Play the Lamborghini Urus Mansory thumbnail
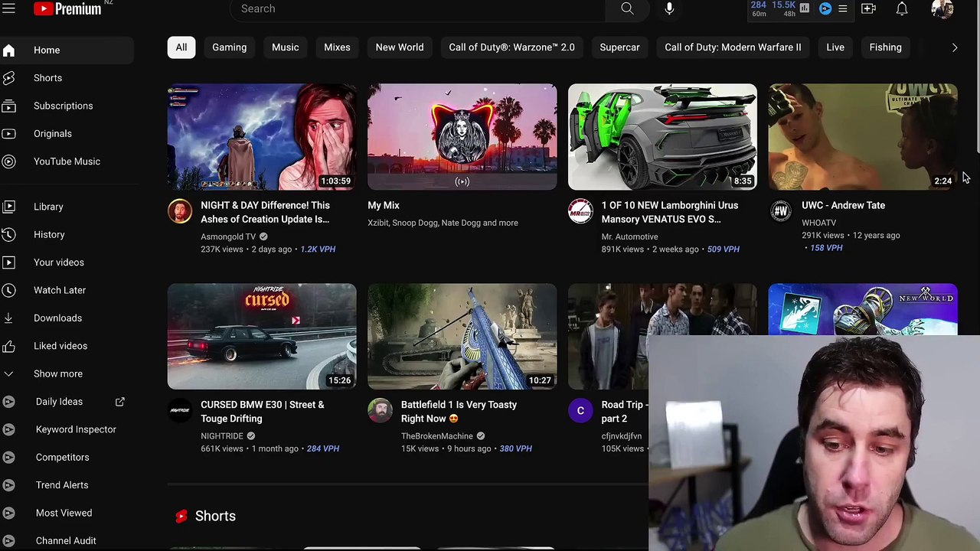 [662, 137]
